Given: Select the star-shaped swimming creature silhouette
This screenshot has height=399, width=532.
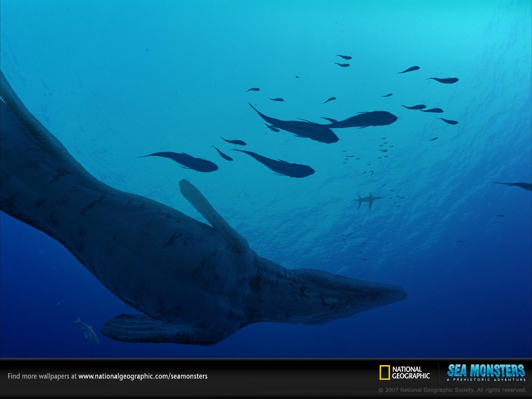Looking at the screenshot, I should coord(366,200).
